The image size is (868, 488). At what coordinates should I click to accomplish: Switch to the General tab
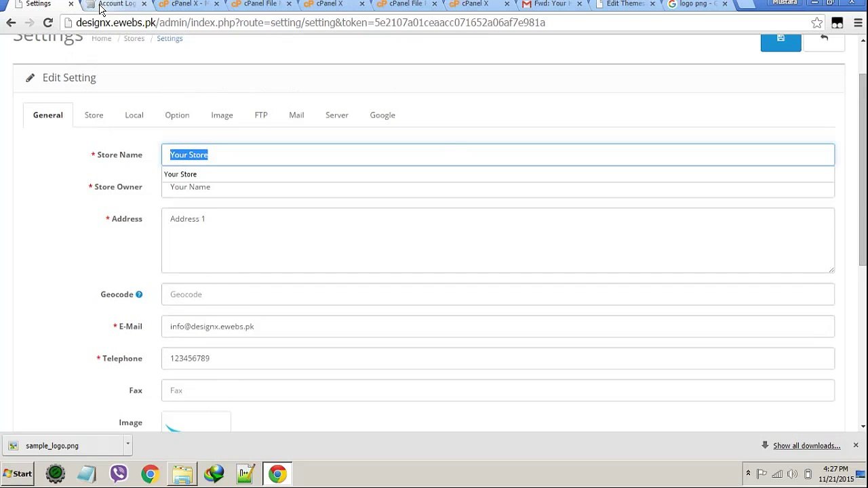click(48, 115)
